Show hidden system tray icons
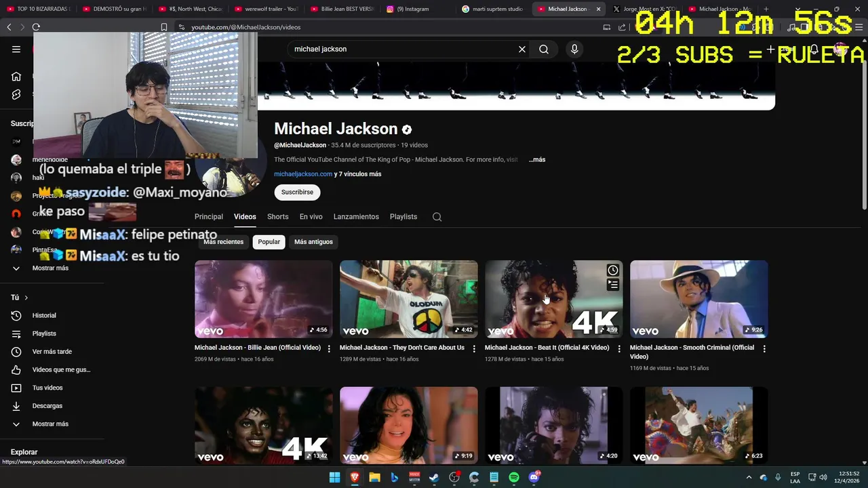 pos(749,477)
